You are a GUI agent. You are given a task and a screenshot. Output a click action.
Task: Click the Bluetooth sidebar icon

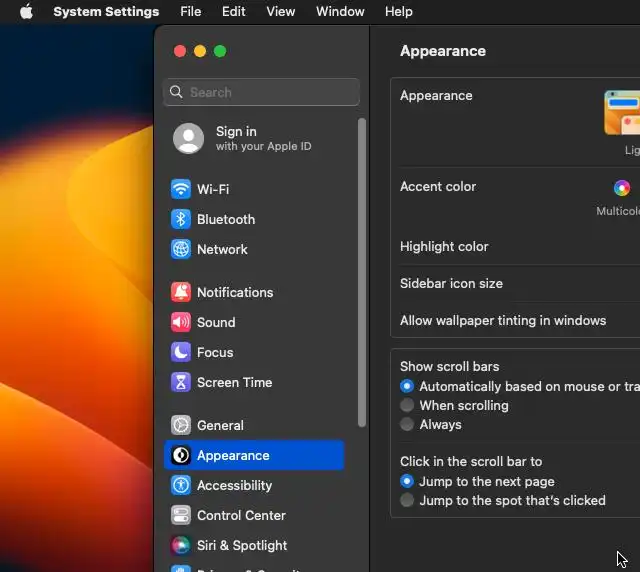180,219
